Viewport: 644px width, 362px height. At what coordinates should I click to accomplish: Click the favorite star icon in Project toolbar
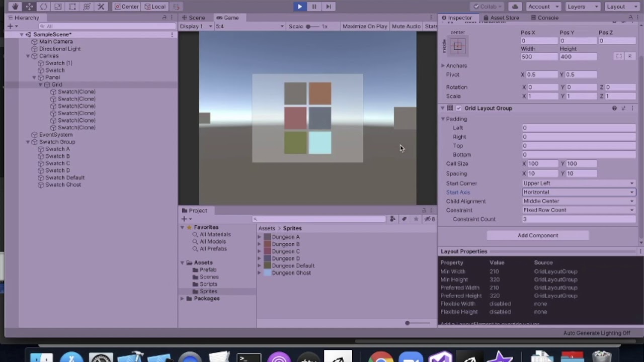click(416, 219)
